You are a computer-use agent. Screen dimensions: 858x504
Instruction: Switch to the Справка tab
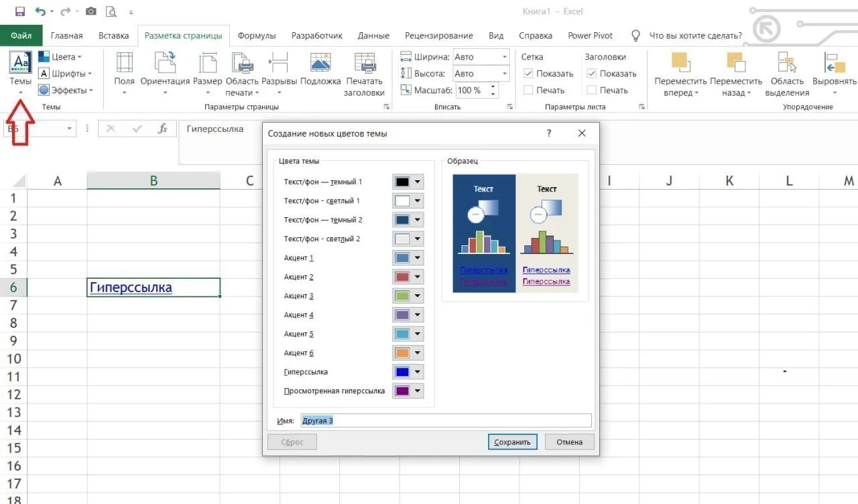point(536,36)
